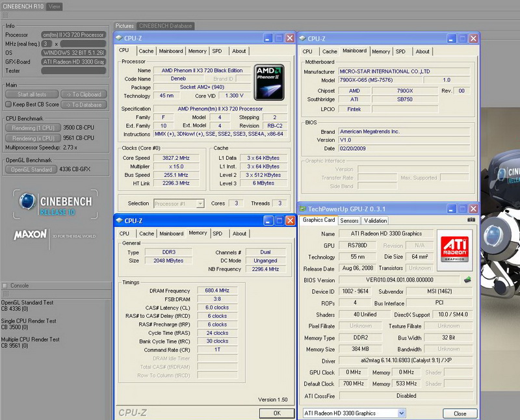Click the green BIOS save chip icon
The image size is (520, 420).
pos(467,280)
